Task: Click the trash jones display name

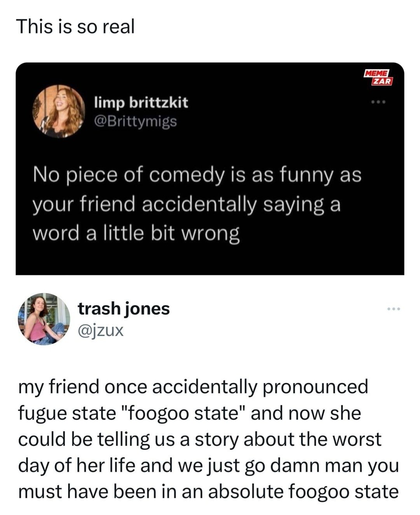Action: [x=124, y=308]
